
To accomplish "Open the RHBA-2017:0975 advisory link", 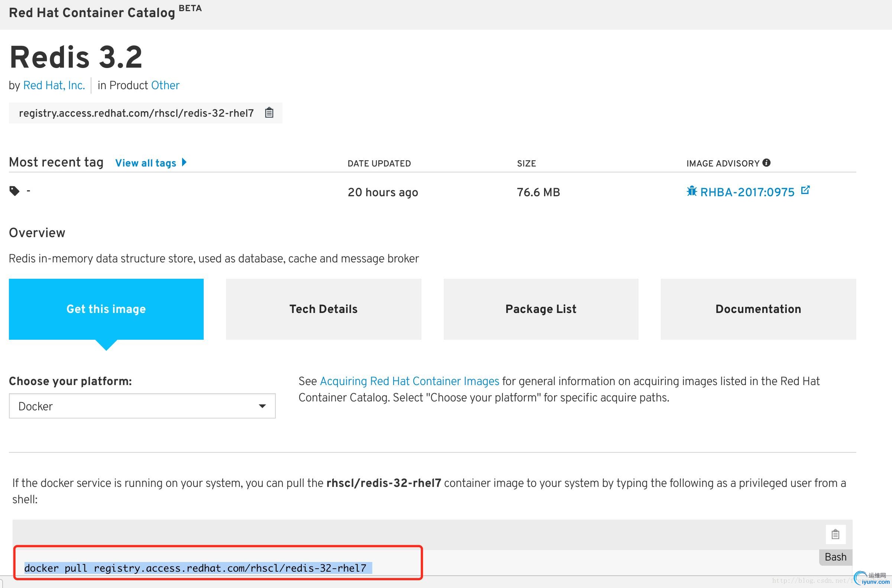I will pos(747,193).
